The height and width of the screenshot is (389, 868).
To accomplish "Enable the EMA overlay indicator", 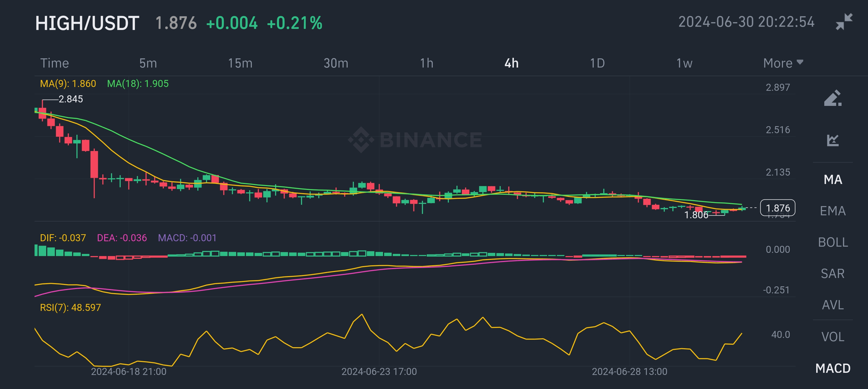I will (x=833, y=211).
